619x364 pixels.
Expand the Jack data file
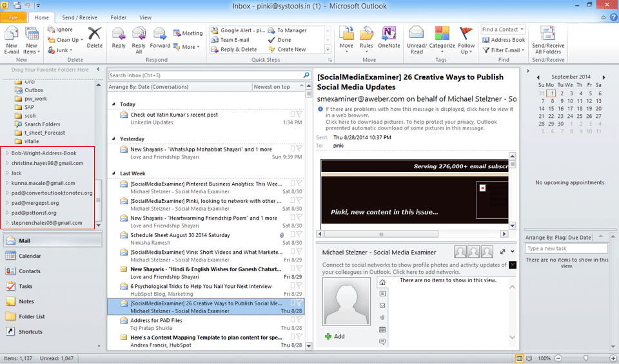coord(7,173)
